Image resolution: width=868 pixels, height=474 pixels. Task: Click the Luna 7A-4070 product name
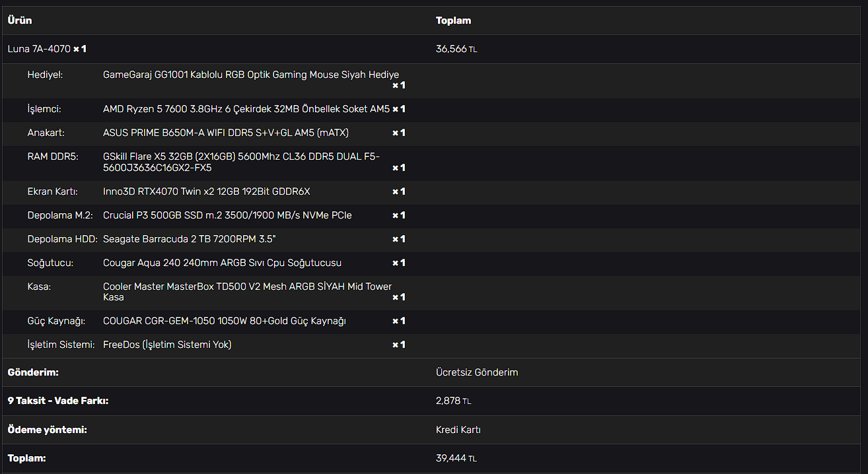click(x=39, y=49)
